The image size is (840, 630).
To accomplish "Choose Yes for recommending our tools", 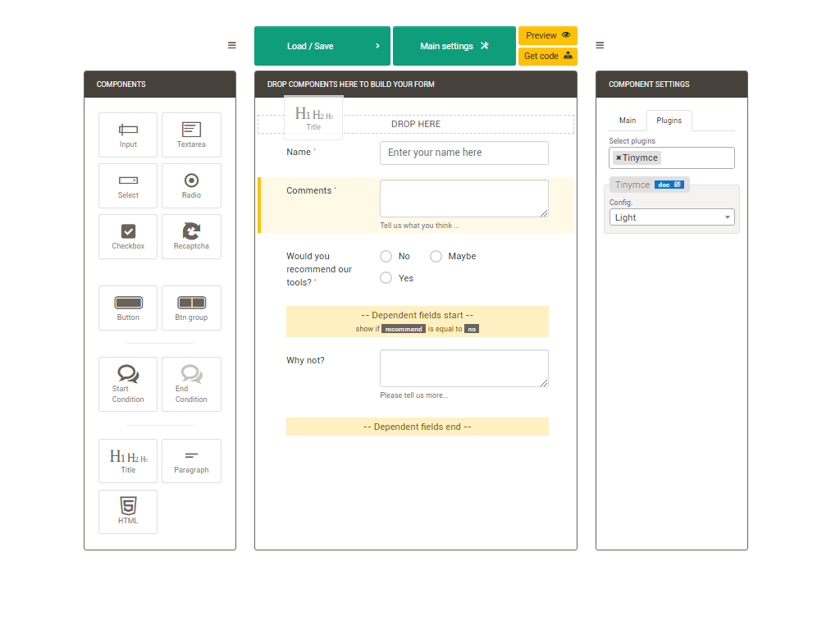I will (386, 277).
